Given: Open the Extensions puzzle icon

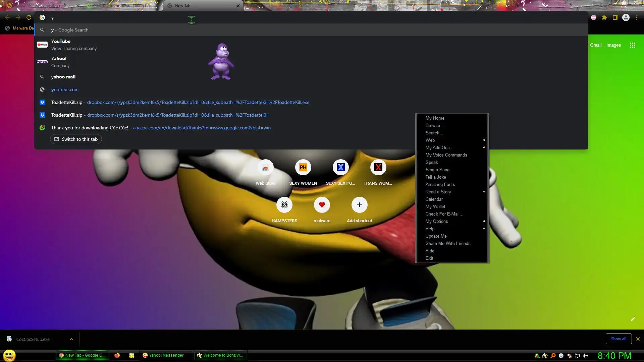Looking at the screenshot, I should point(604,17).
